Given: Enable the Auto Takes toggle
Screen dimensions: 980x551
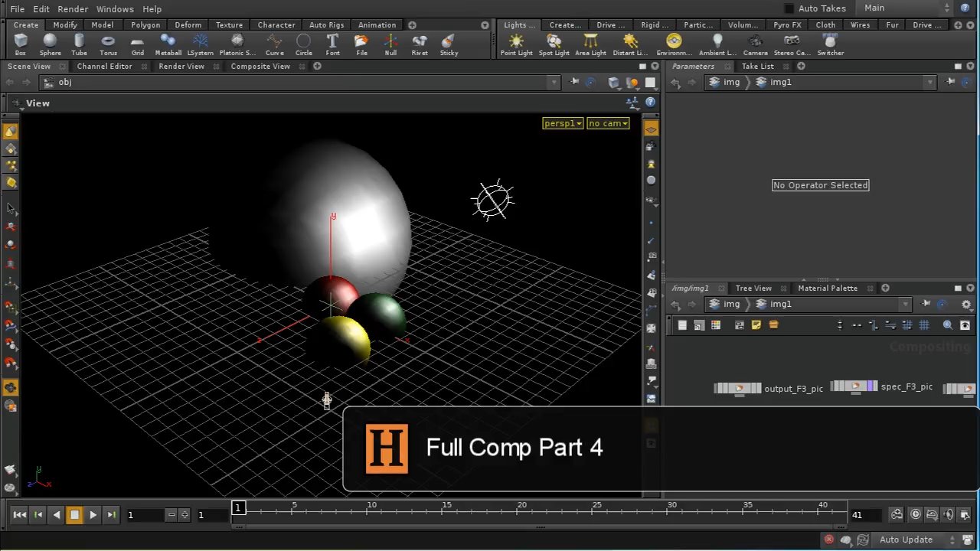Looking at the screenshot, I should (789, 8).
